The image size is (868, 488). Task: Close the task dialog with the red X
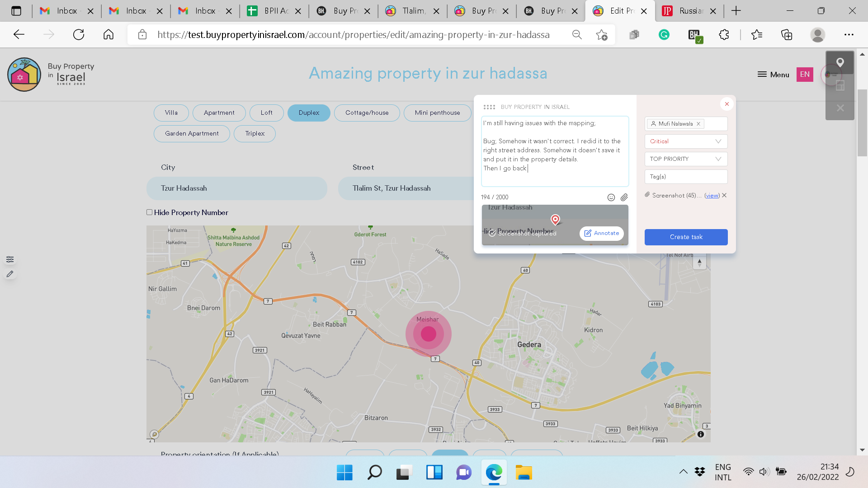(726, 104)
